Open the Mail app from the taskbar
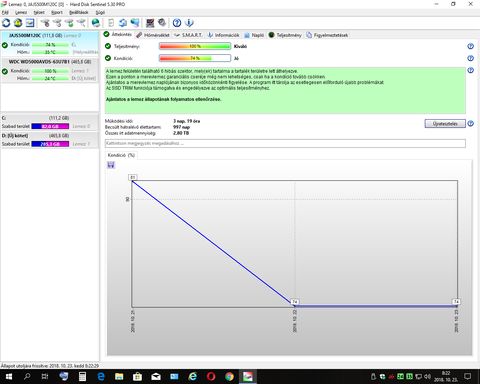 pyautogui.click(x=156, y=377)
